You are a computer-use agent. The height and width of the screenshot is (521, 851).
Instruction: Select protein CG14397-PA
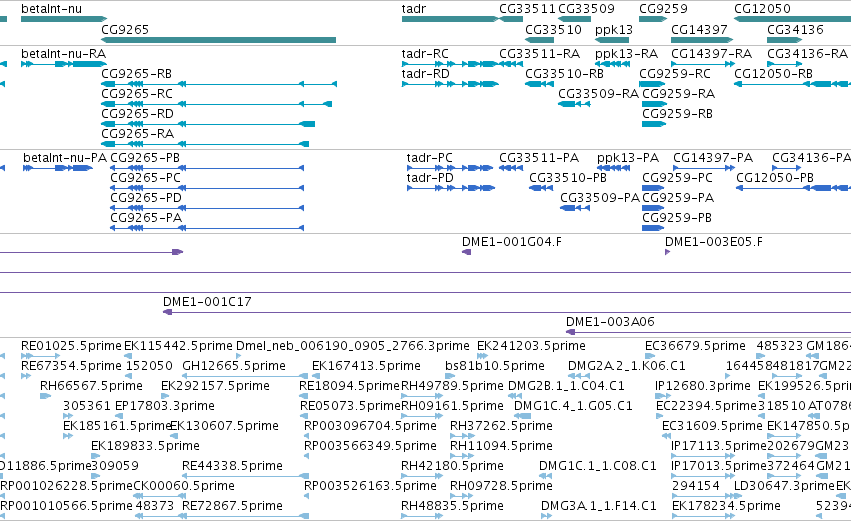point(703,168)
